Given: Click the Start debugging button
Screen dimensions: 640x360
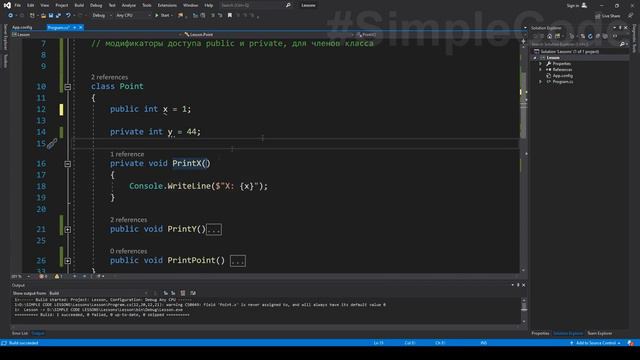Looking at the screenshot, I should (162, 16).
